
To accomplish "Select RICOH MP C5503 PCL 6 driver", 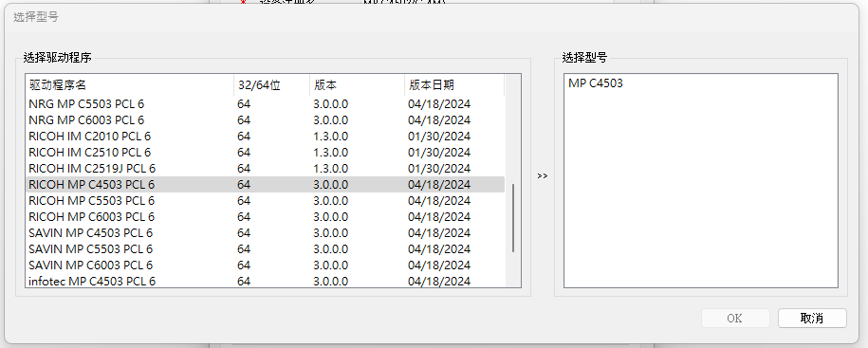I will tap(265, 200).
